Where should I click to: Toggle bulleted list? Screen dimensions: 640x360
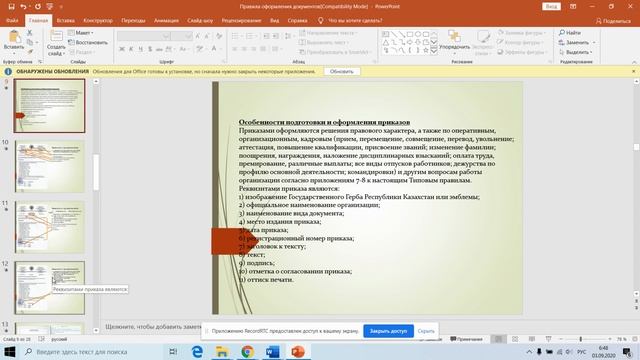[x=236, y=36]
